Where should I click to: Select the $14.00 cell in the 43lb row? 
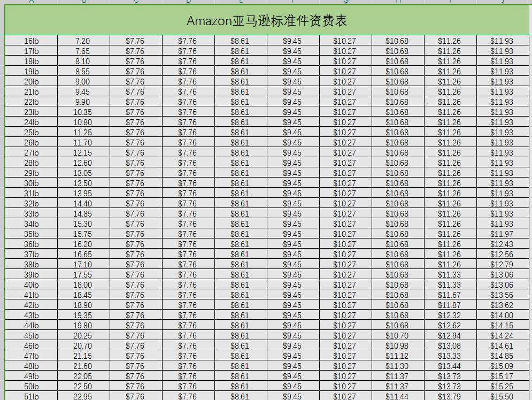[x=503, y=316]
